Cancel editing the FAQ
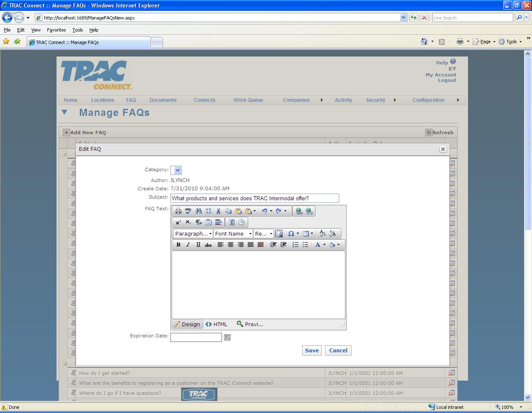The height and width of the screenshot is (413, 532). [338, 350]
